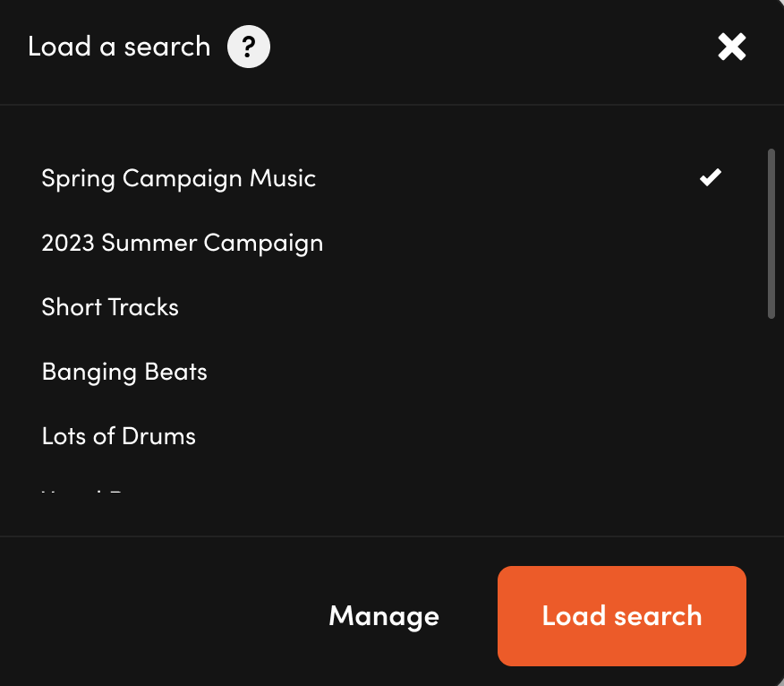Click empty header space between help icon and X
This screenshot has height=686, width=784.
click(492, 47)
